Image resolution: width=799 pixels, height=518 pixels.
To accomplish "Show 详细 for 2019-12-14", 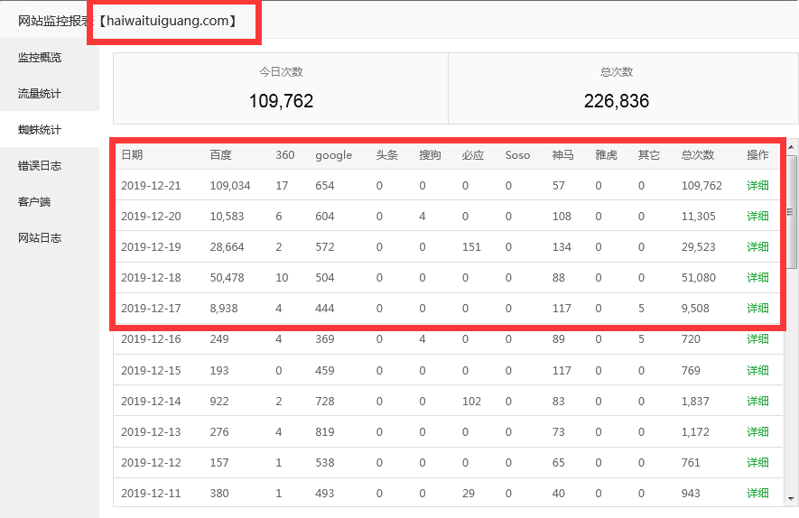I will pyautogui.click(x=758, y=401).
